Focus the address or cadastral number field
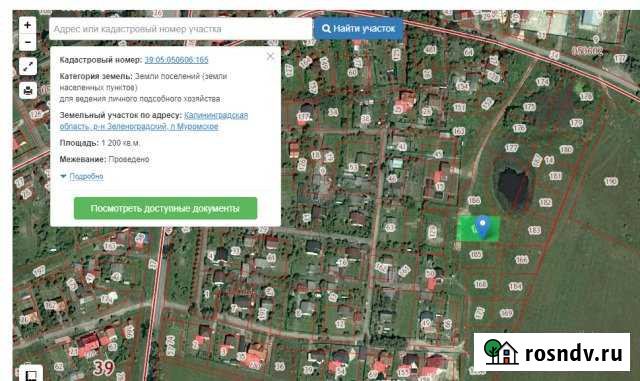The width and height of the screenshot is (640, 381). pyautogui.click(x=180, y=29)
